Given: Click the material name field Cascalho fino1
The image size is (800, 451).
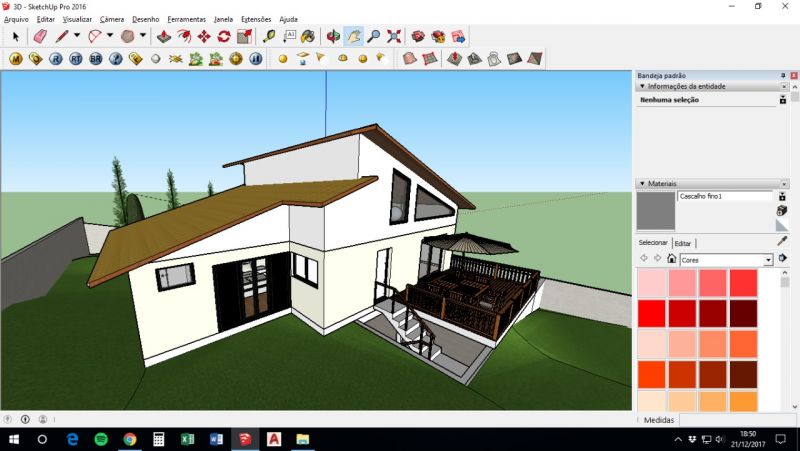Looking at the screenshot, I should coord(724,196).
